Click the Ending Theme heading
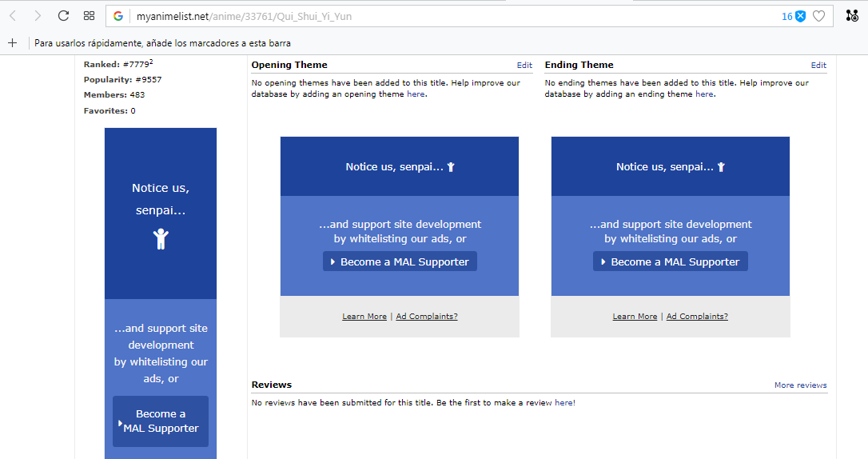868x459 pixels. coord(579,65)
